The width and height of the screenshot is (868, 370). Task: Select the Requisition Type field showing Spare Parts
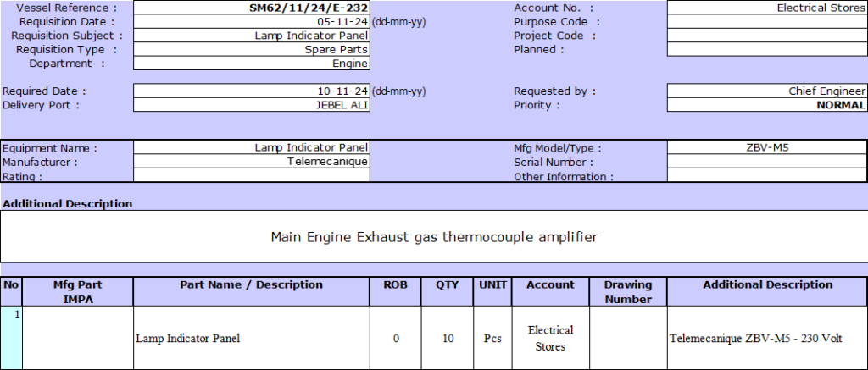252,49
